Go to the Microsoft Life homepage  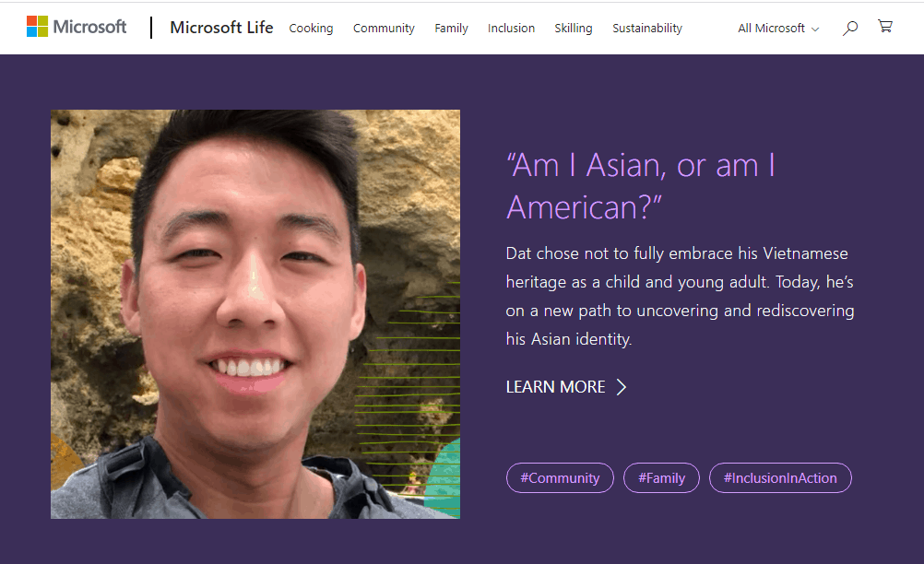pyautogui.click(x=220, y=28)
